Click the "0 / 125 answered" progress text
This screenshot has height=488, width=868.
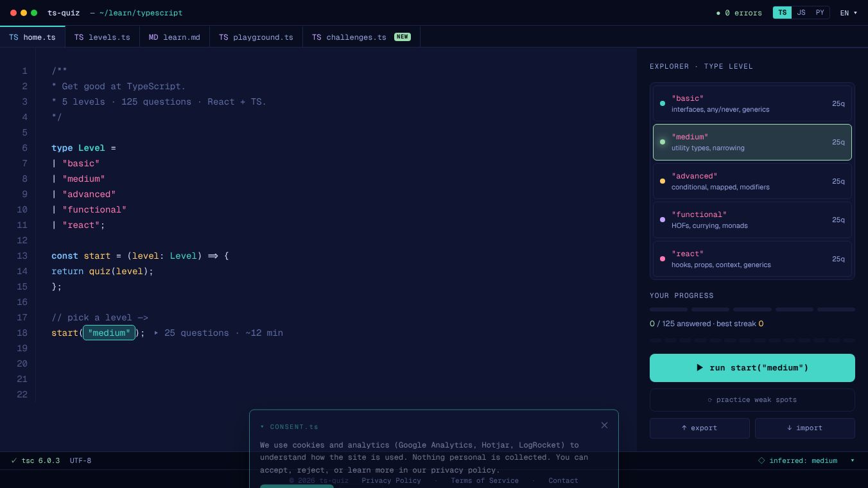click(681, 324)
